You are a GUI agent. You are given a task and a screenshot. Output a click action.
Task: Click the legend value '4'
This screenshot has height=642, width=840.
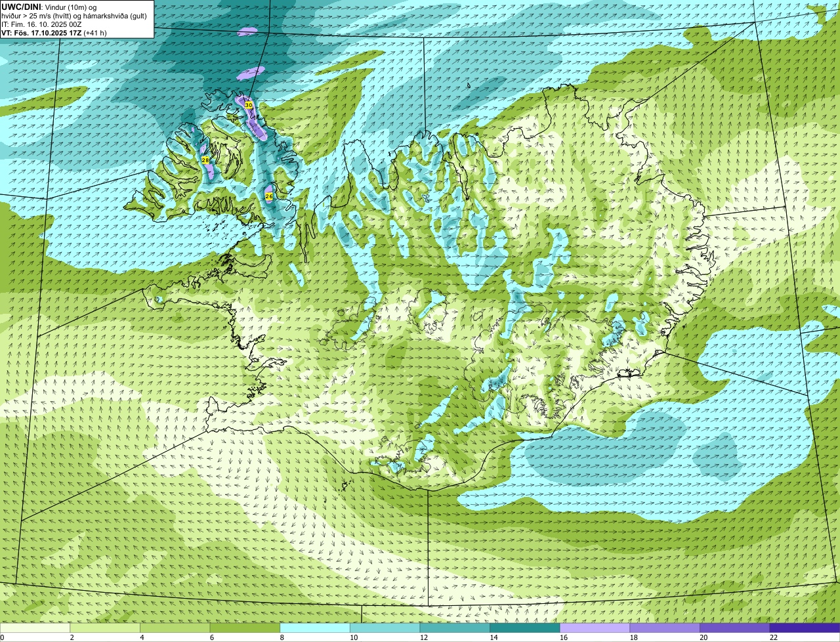coord(142,637)
